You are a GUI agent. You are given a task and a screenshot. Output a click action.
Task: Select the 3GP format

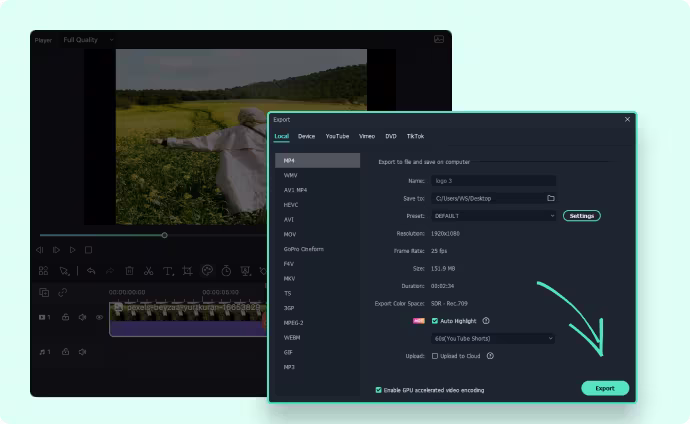317,308
